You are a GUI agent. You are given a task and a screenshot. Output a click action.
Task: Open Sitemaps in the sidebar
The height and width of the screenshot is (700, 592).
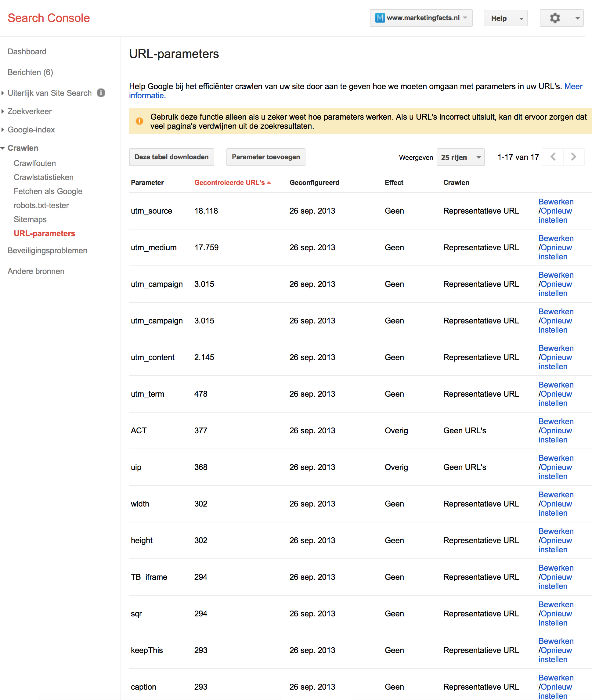pos(30,219)
